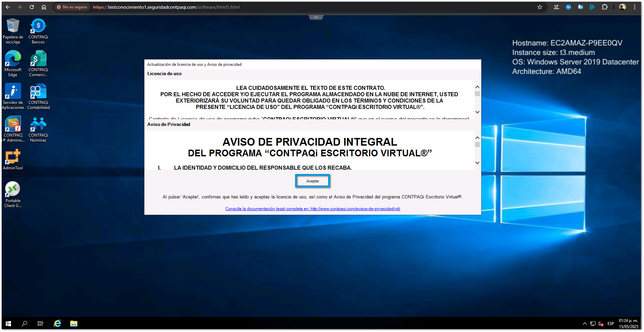Click the Aviso de Privacidad scrollbar thumb
This screenshot has height=332, width=644.
[x=477, y=145]
